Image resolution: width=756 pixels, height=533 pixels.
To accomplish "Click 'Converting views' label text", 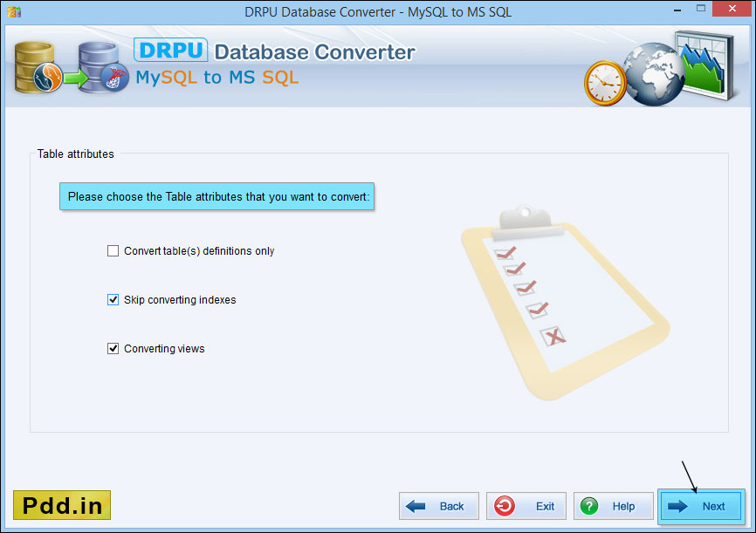I will pos(164,348).
